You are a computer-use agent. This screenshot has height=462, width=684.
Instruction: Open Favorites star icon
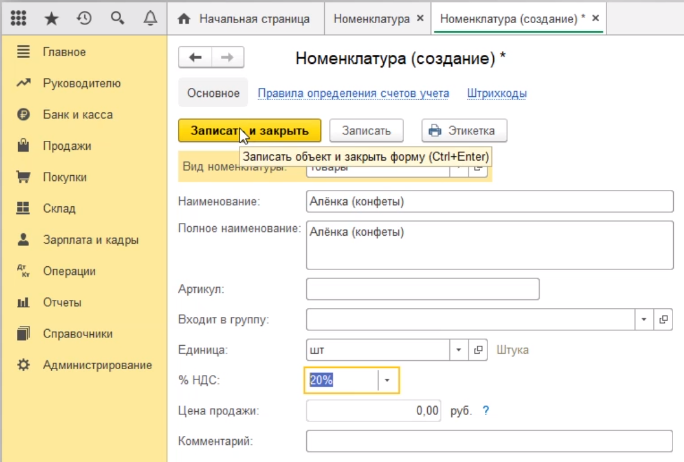coord(51,19)
